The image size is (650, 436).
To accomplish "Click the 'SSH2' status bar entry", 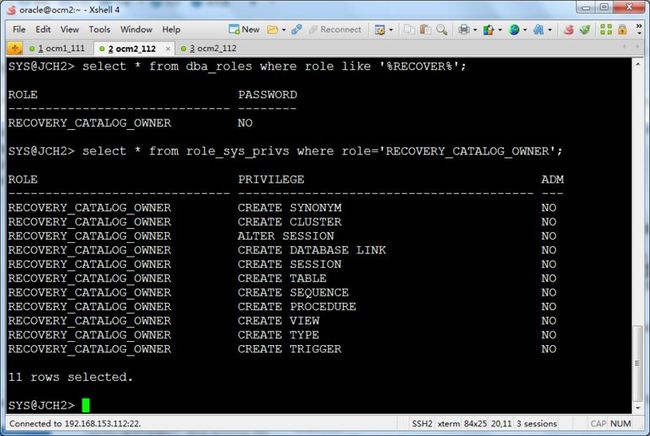I will coord(422,424).
